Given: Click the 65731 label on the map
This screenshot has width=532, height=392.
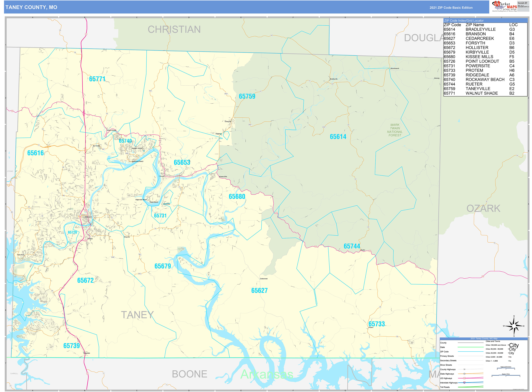Looking at the screenshot, I should 160,216.
